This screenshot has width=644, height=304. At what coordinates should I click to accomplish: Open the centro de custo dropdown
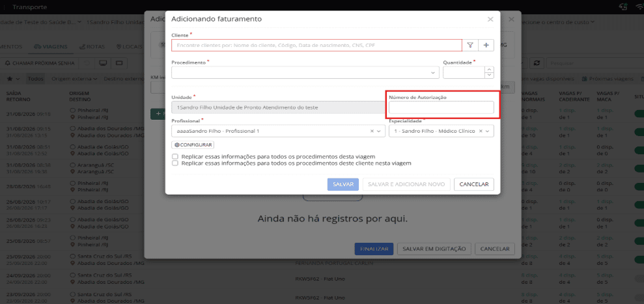pyautogui.click(x=557, y=21)
